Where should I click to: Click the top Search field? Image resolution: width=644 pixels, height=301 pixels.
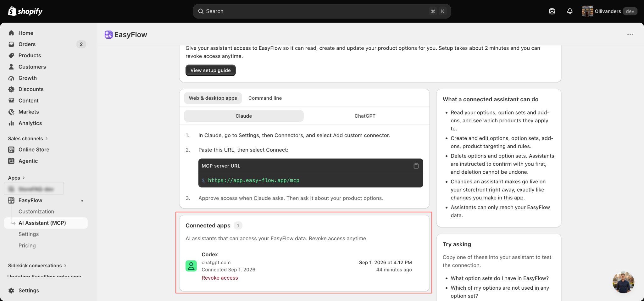[x=322, y=11]
